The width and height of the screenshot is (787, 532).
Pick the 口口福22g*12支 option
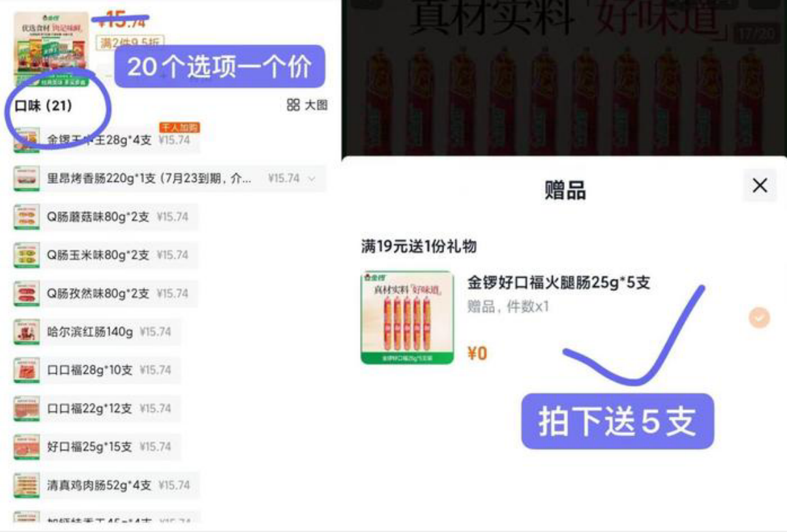click(97, 409)
